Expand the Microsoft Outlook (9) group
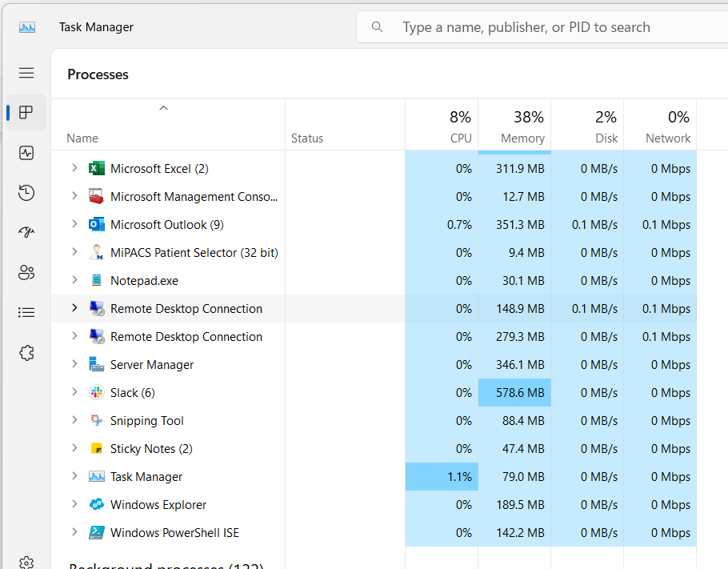This screenshot has width=728, height=569. [74, 224]
